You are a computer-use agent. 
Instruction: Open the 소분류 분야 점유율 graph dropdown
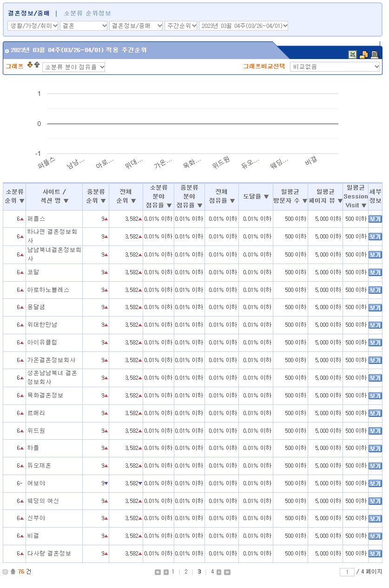[74, 67]
